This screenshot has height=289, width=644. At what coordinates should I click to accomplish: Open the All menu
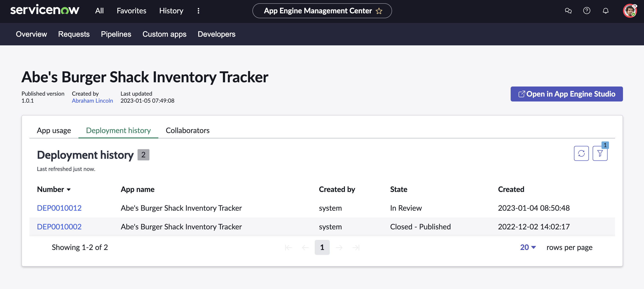click(99, 11)
